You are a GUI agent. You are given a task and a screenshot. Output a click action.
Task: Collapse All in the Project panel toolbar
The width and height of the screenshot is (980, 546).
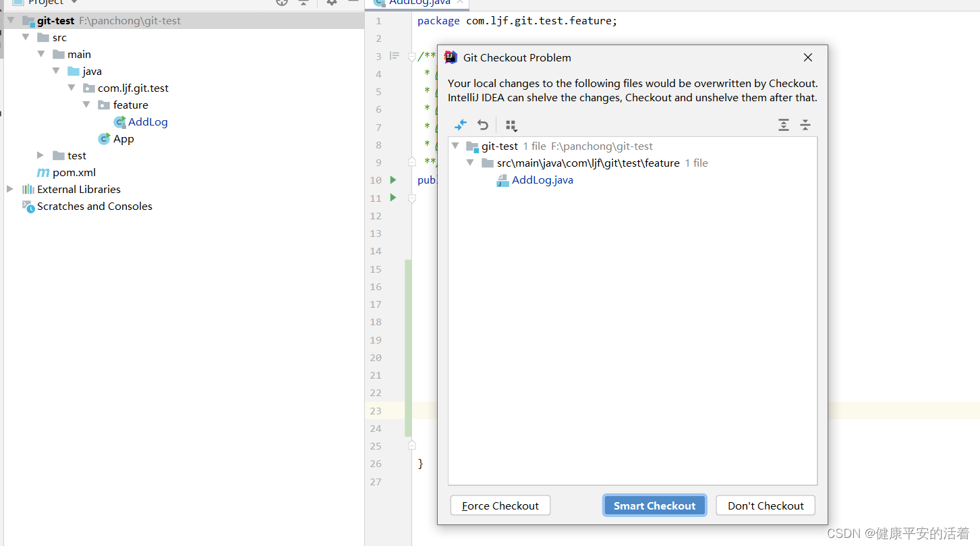pyautogui.click(x=304, y=3)
